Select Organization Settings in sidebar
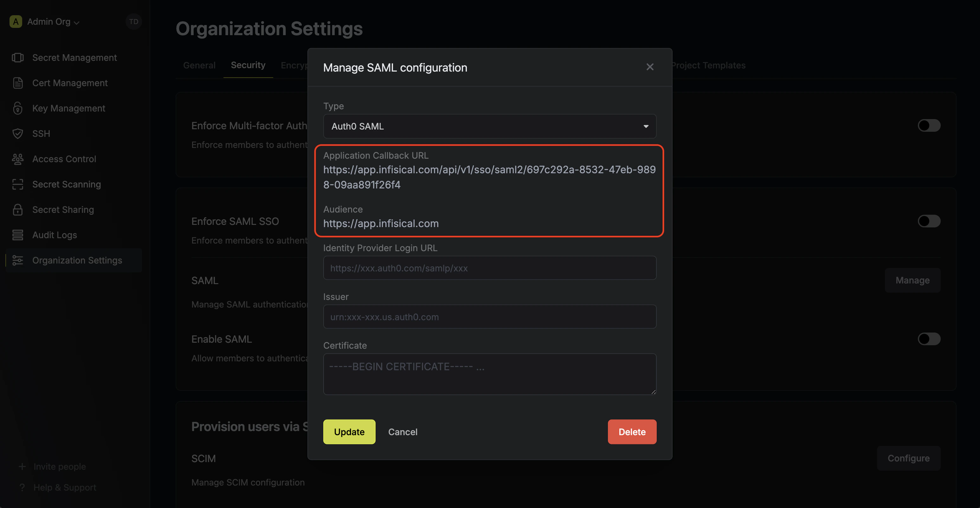 click(x=74, y=260)
